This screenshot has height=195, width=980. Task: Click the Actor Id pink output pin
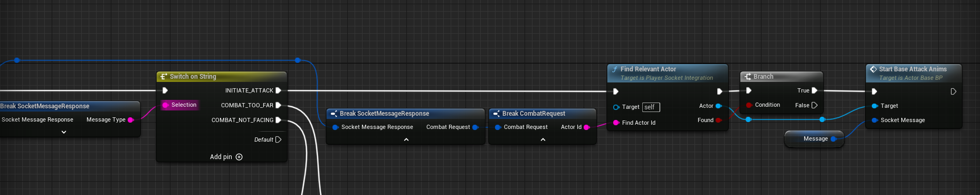point(586,127)
